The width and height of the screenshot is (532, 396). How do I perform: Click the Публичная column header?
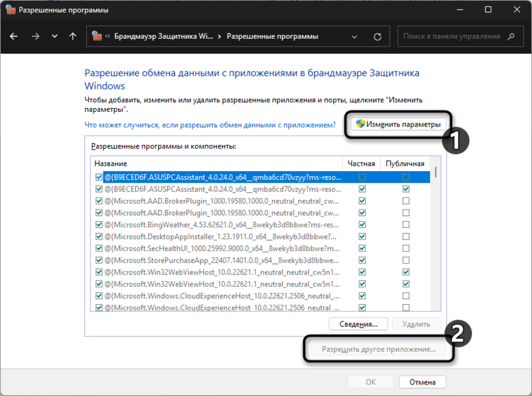(403, 164)
